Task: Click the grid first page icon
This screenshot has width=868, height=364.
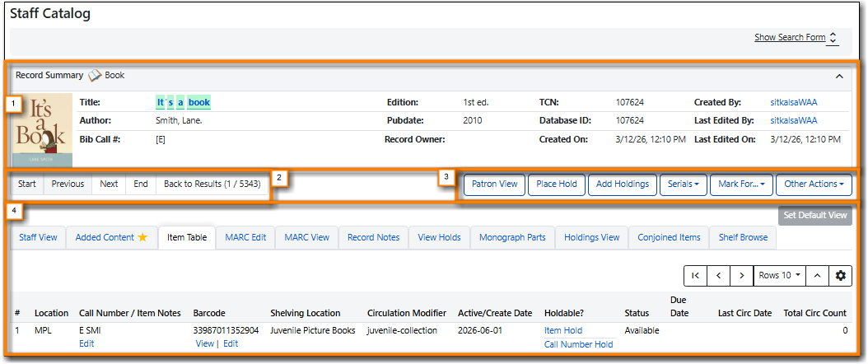Action: pyautogui.click(x=695, y=276)
